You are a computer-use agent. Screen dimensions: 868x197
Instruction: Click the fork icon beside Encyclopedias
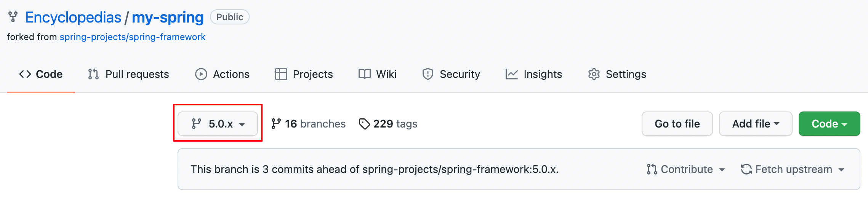click(x=13, y=17)
